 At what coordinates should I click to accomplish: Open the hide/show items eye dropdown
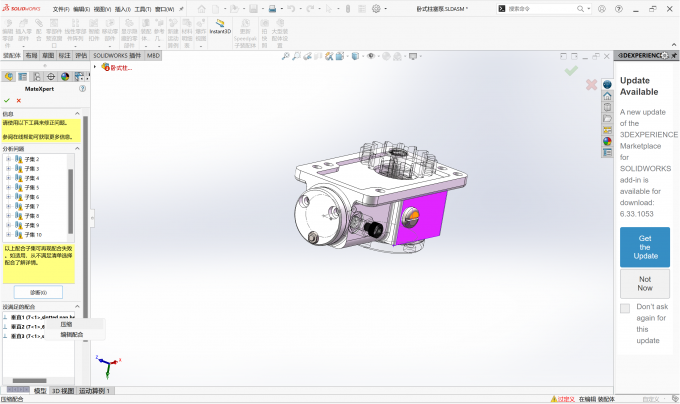tap(372, 56)
